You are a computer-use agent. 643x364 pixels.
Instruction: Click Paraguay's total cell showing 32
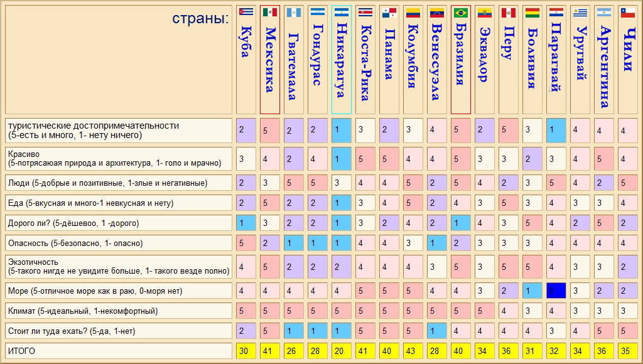click(x=556, y=351)
